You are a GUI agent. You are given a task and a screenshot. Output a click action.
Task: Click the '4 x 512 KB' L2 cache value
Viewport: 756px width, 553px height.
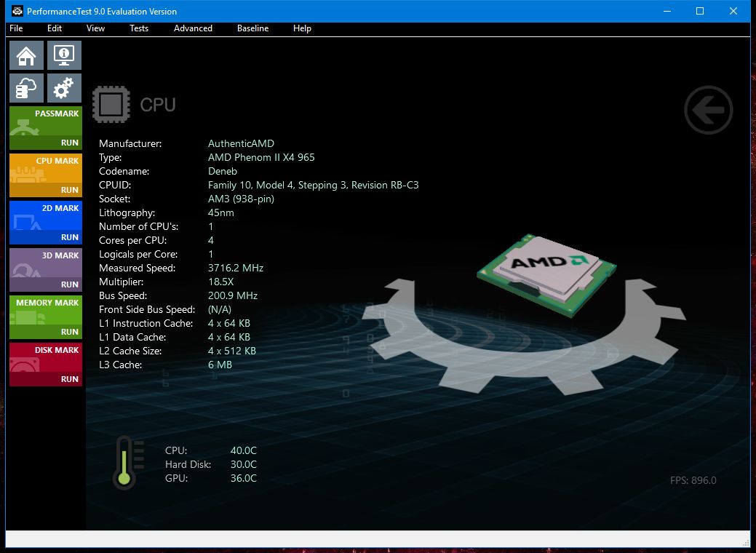point(232,351)
